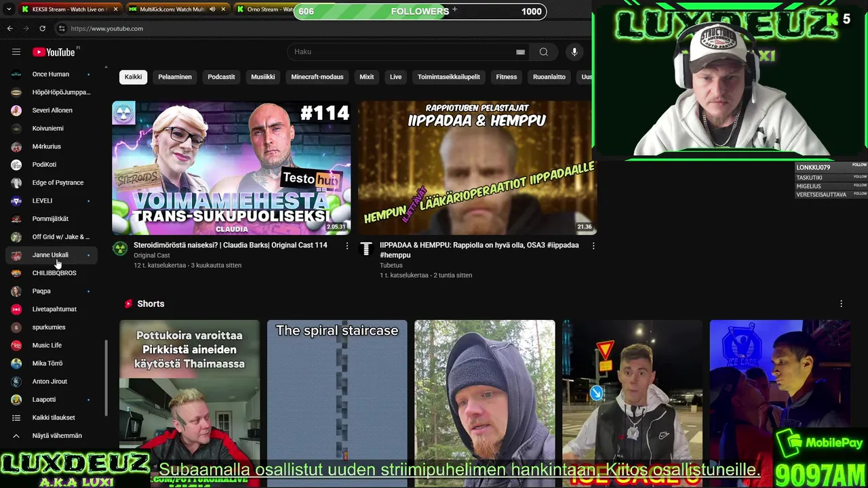Open The spiral staircase Short
The height and width of the screenshot is (488, 868).
tap(337, 403)
